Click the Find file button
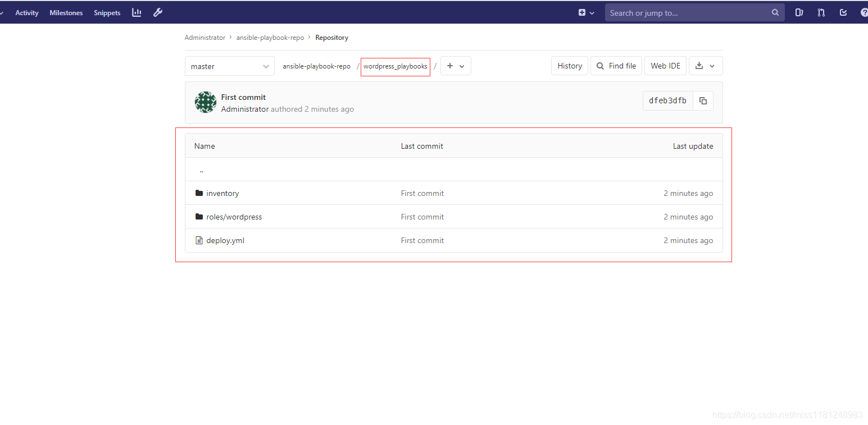 point(616,66)
